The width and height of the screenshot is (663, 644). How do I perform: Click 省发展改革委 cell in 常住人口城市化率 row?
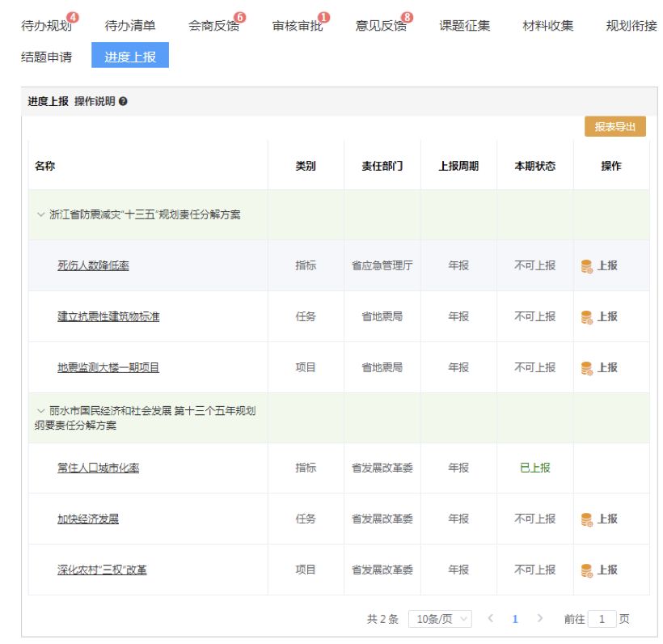click(382, 468)
